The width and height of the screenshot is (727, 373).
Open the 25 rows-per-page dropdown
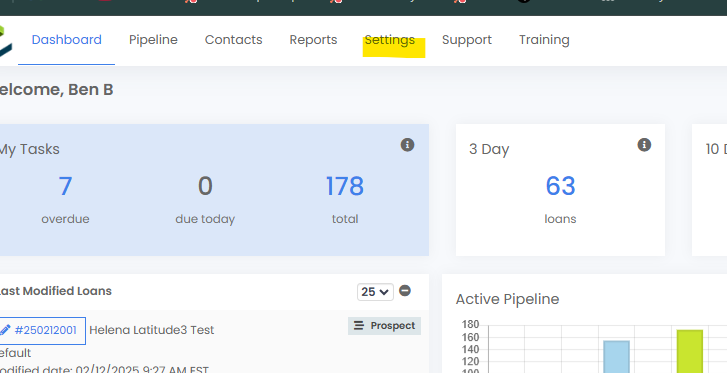coord(375,292)
